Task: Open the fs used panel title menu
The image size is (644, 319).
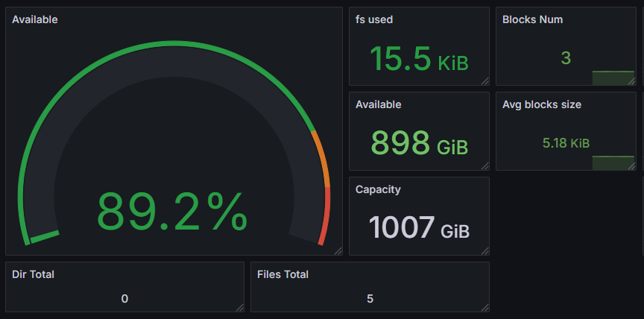Action: point(374,19)
